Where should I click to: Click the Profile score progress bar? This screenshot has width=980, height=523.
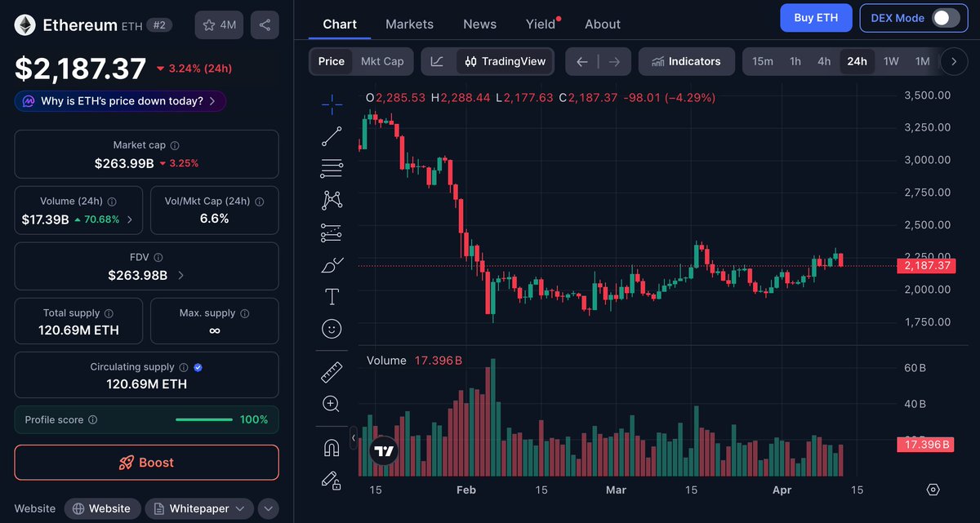(x=204, y=419)
